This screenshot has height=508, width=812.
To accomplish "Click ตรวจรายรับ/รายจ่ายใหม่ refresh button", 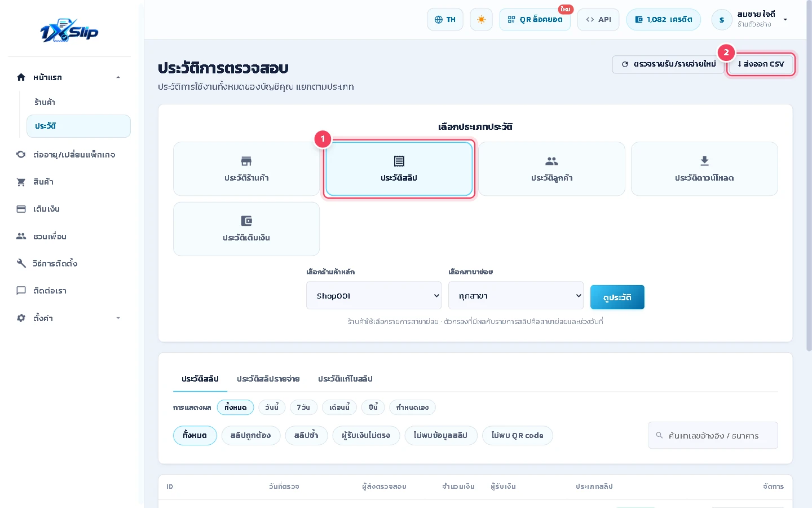I will tap(668, 64).
